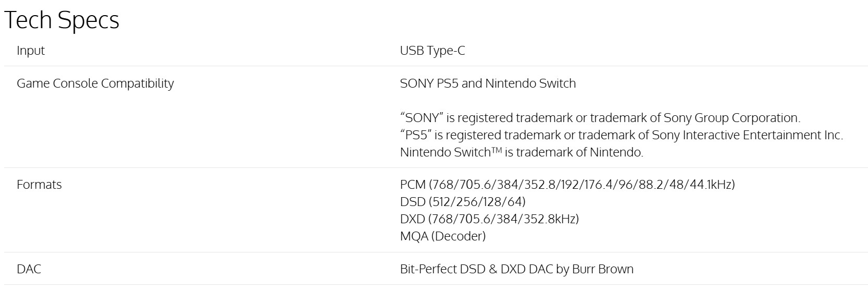Click the Bit-Perfect Burr Brown DAC text
This screenshot has width=868, height=290.
coord(516,269)
